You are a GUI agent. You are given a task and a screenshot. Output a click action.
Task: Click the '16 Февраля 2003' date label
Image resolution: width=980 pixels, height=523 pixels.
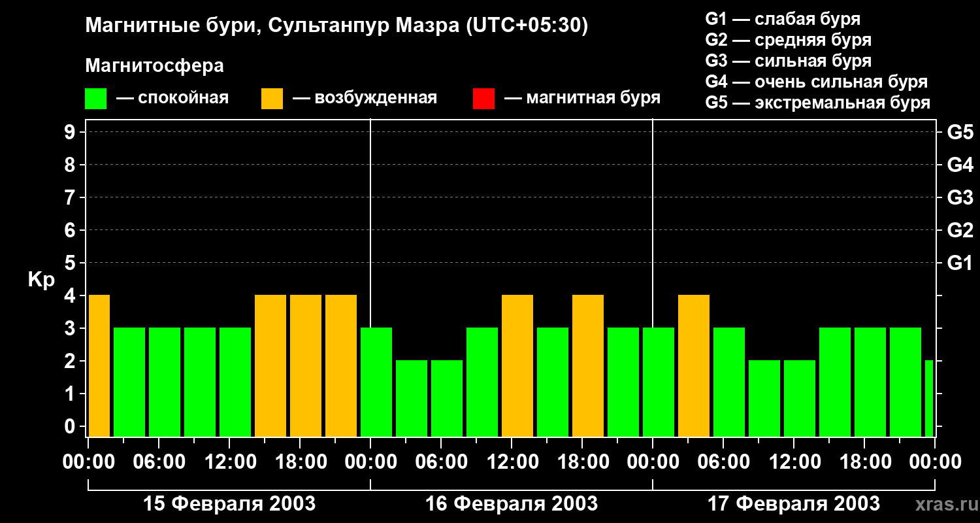[512, 504]
